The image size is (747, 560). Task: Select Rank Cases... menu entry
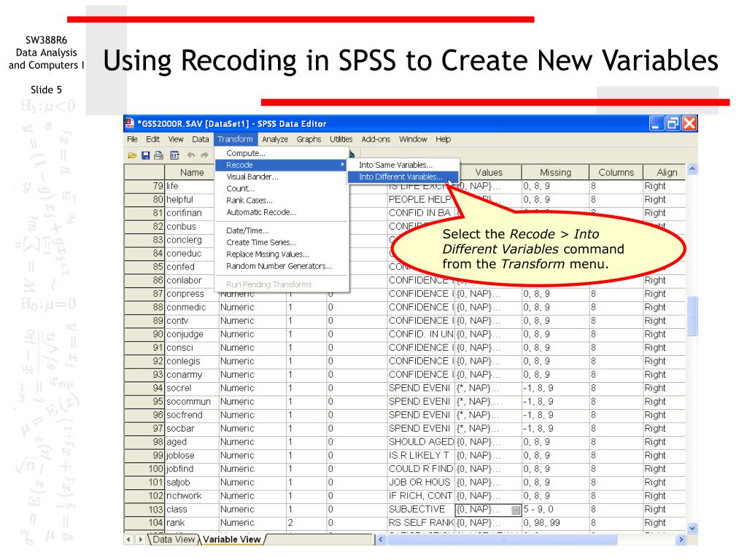[x=282, y=201]
